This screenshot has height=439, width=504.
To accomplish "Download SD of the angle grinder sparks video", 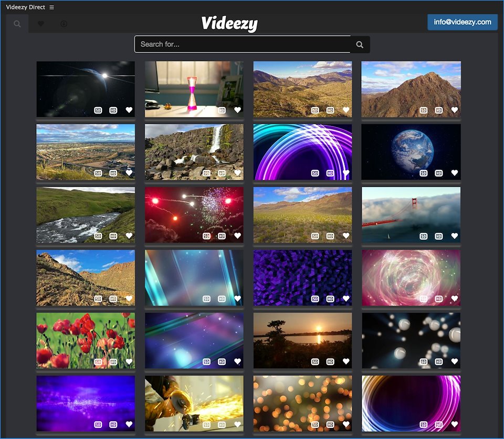I will 206,424.
